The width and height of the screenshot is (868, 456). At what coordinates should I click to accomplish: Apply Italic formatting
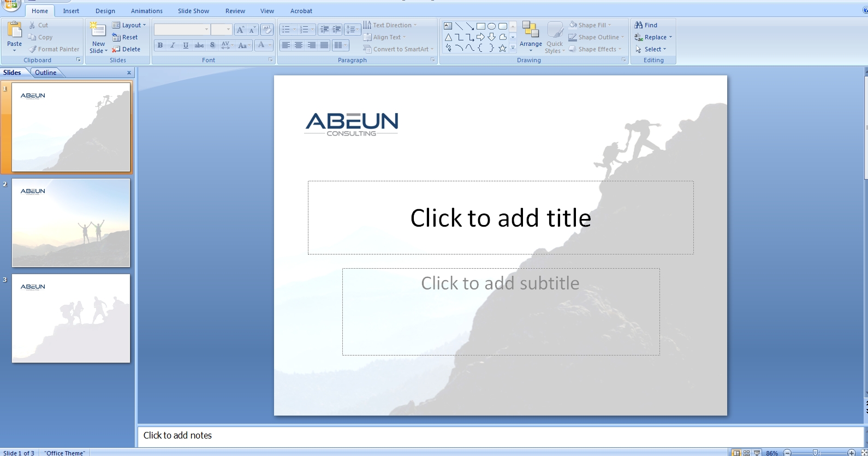pyautogui.click(x=173, y=45)
